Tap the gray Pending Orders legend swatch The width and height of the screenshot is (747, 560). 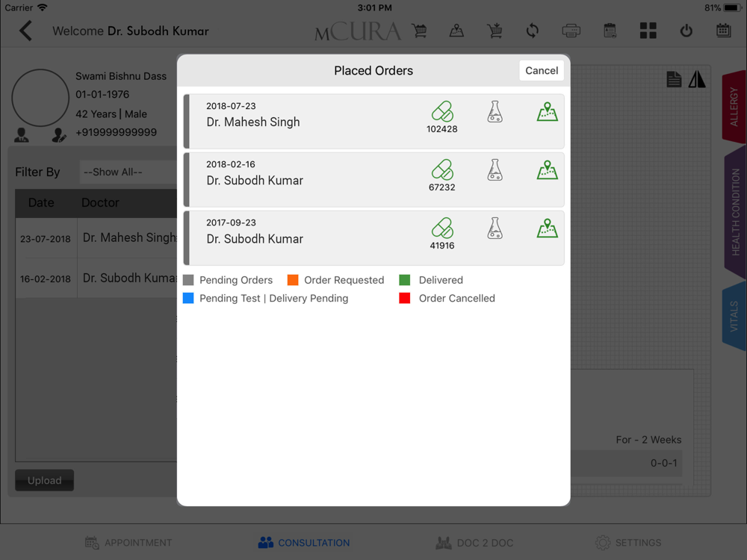[188, 280]
